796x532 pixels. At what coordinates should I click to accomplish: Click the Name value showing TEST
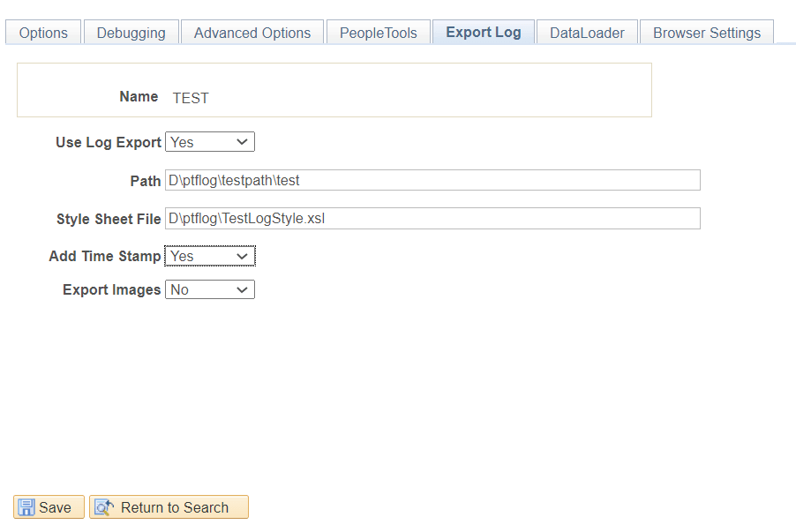point(191,98)
